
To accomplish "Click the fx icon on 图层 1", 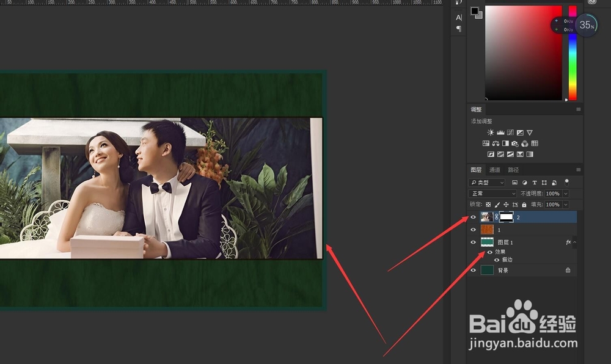I will click(x=568, y=242).
